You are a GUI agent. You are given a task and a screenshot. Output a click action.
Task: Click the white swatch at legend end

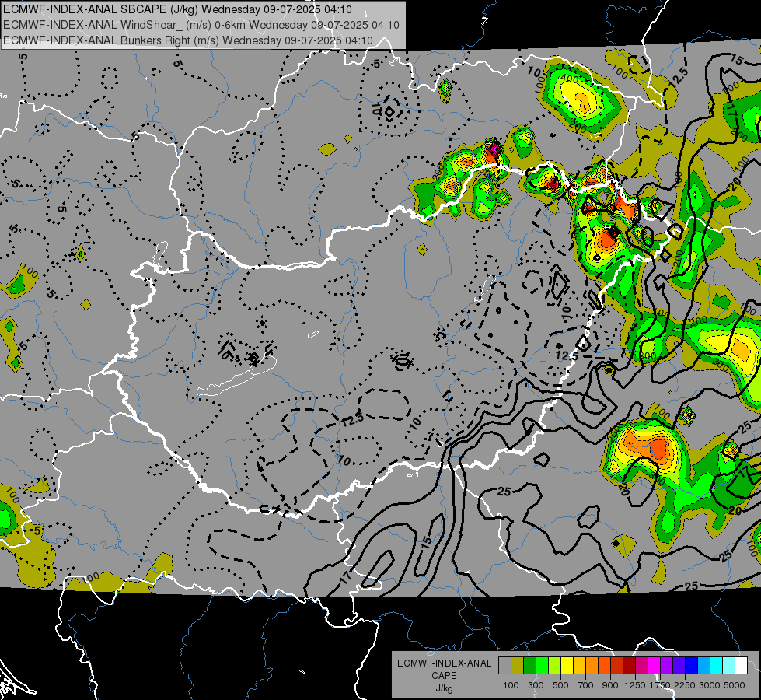[x=742, y=666]
